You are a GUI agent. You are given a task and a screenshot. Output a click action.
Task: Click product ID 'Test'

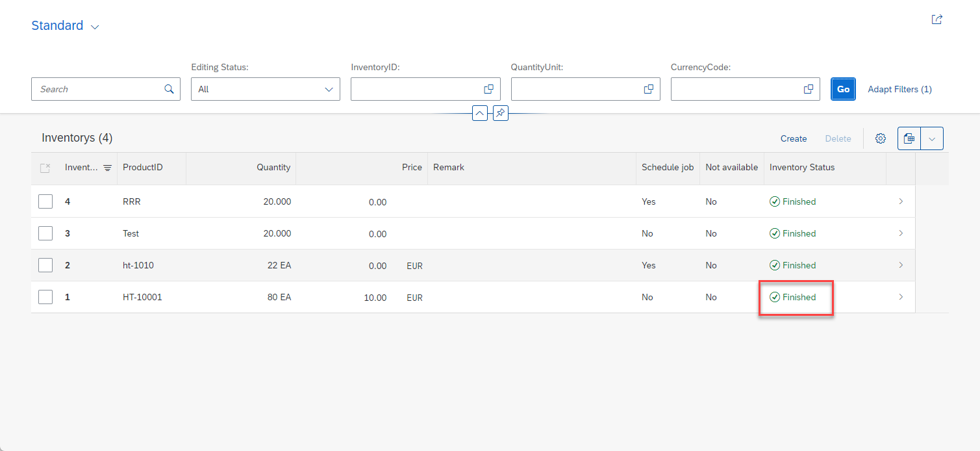[131, 233]
